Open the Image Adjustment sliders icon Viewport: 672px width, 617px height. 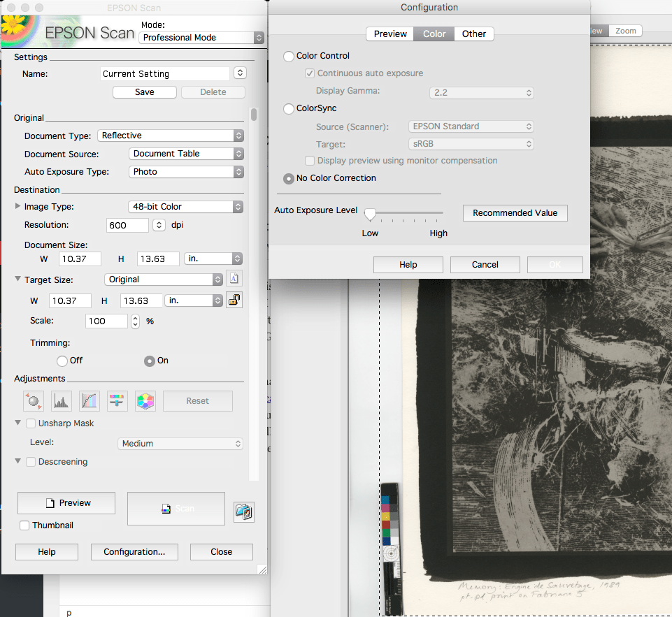click(x=117, y=401)
